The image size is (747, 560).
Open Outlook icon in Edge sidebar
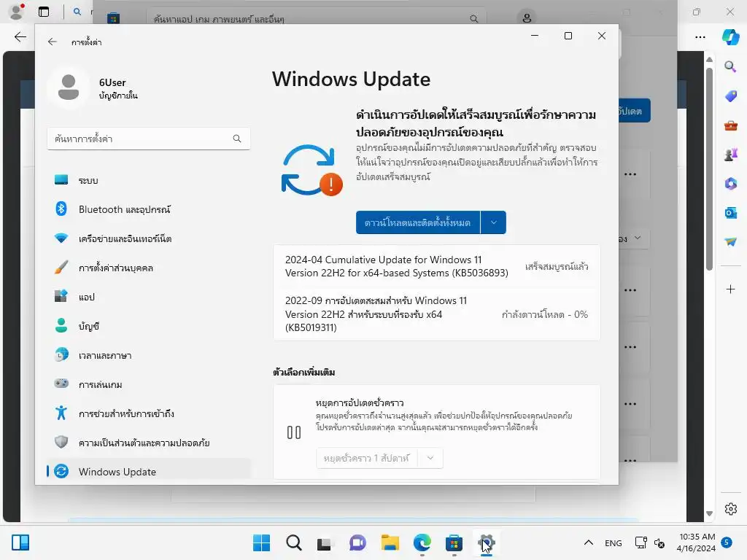(730, 212)
